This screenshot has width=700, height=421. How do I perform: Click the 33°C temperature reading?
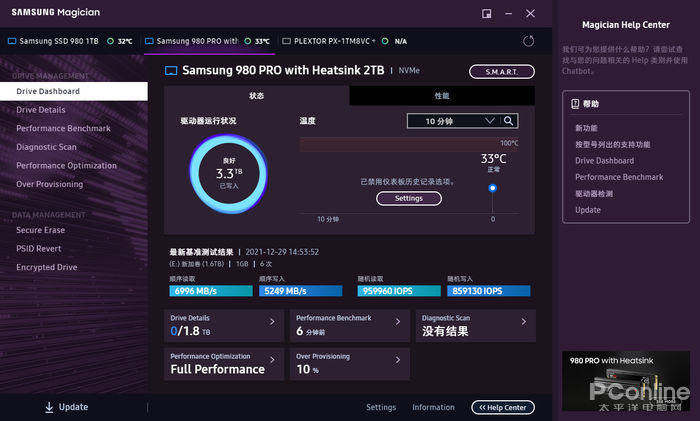[x=493, y=158]
